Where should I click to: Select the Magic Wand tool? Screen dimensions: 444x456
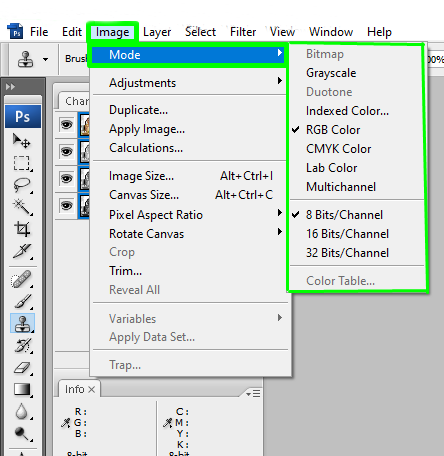22,207
